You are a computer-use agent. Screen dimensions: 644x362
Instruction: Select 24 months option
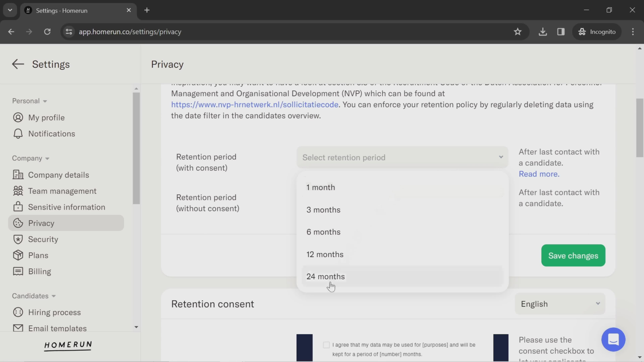[402, 277]
